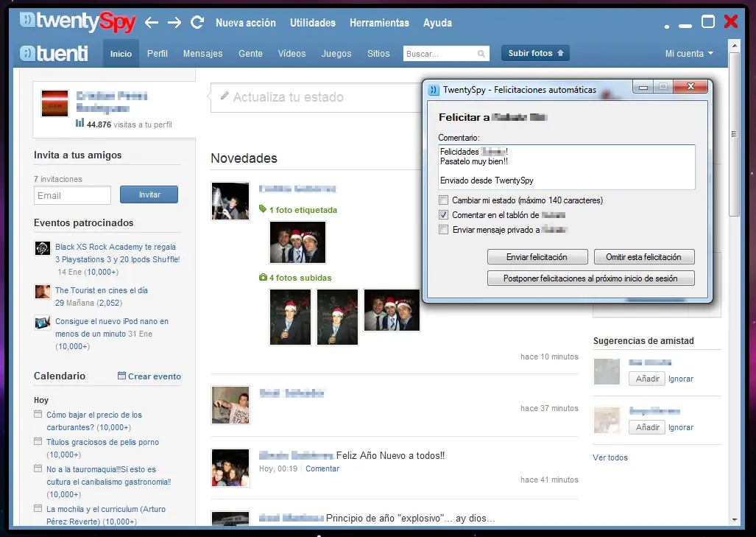756x537 pixels.
Task: Click the camera icon next to 4 fotos subidas
Action: point(263,277)
